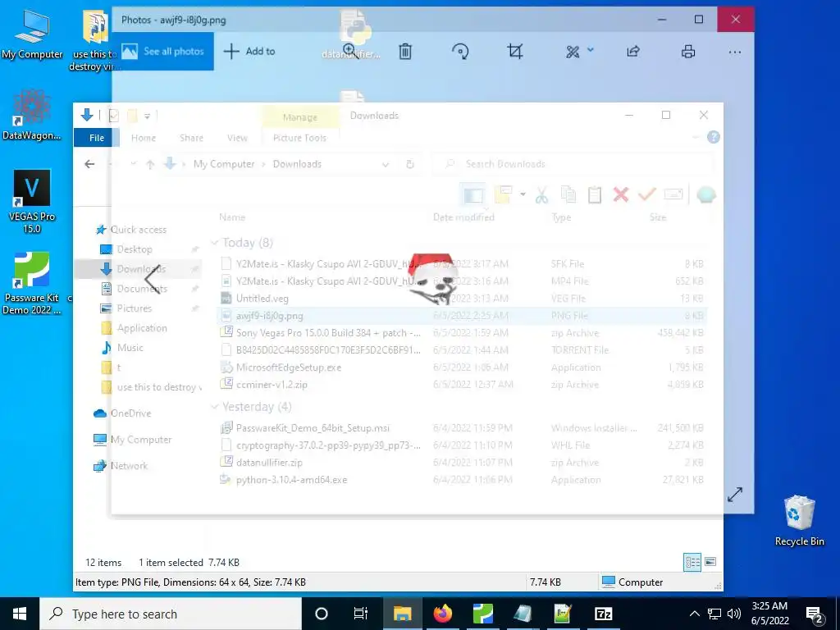Click See all photos button
Viewport: 840px width, 630px height.
tap(163, 52)
